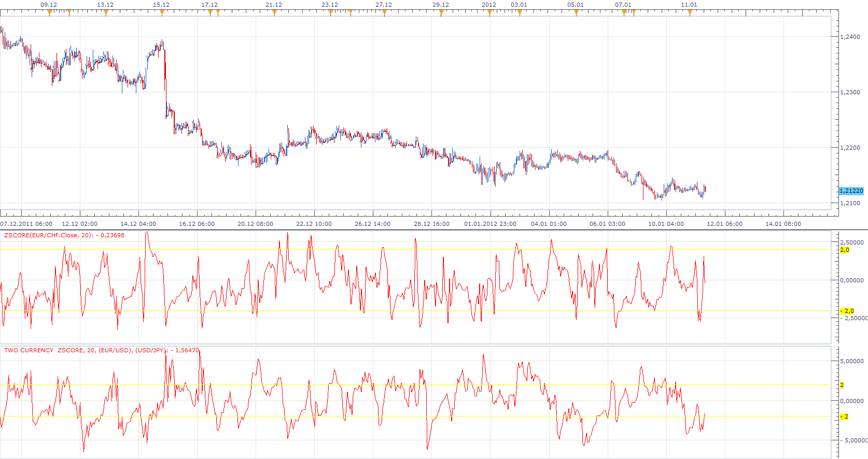
Task: Click the 14.01 08:00 time axis label
Action: [x=783, y=224]
